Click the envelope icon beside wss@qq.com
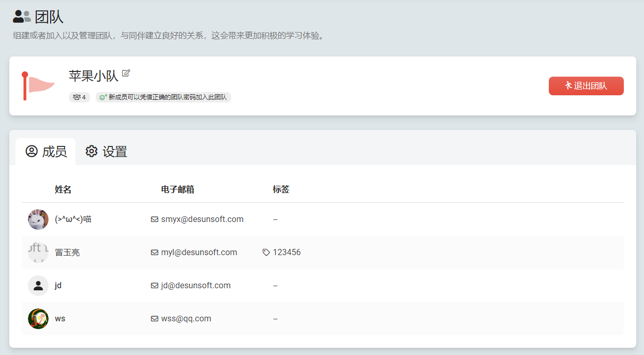The width and height of the screenshot is (644, 355). point(154,318)
